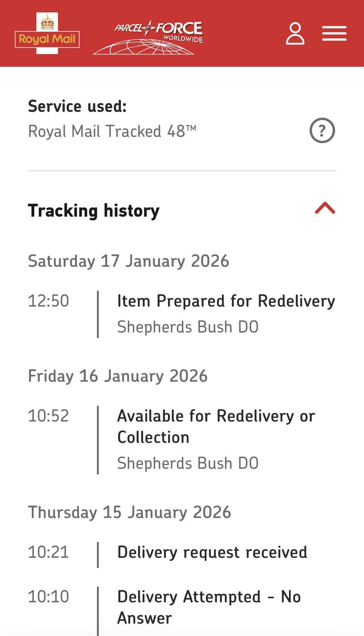
Task: Tap the Delivery Attempted - No Answer entry
Action: click(x=209, y=607)
